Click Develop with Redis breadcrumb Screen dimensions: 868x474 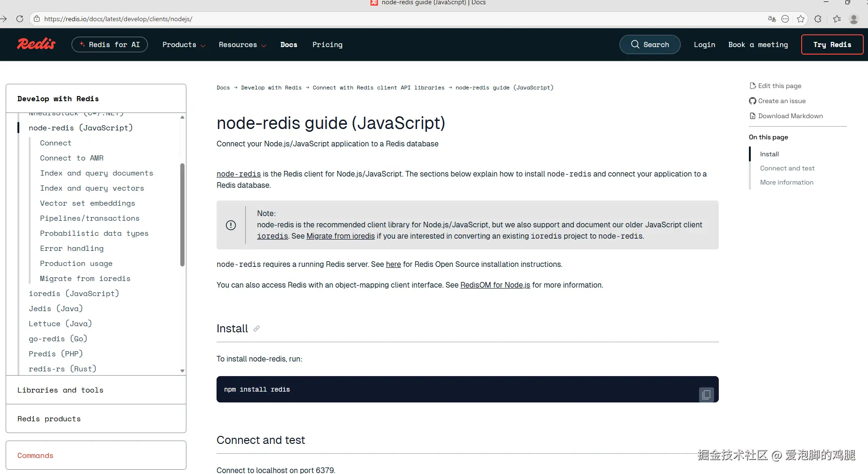(x=271, y=88)
